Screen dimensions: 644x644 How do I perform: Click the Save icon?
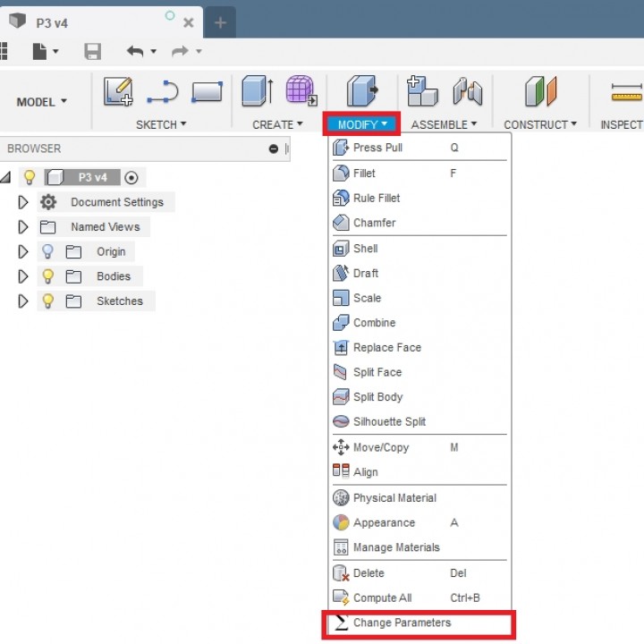click(x=92, y=52)
